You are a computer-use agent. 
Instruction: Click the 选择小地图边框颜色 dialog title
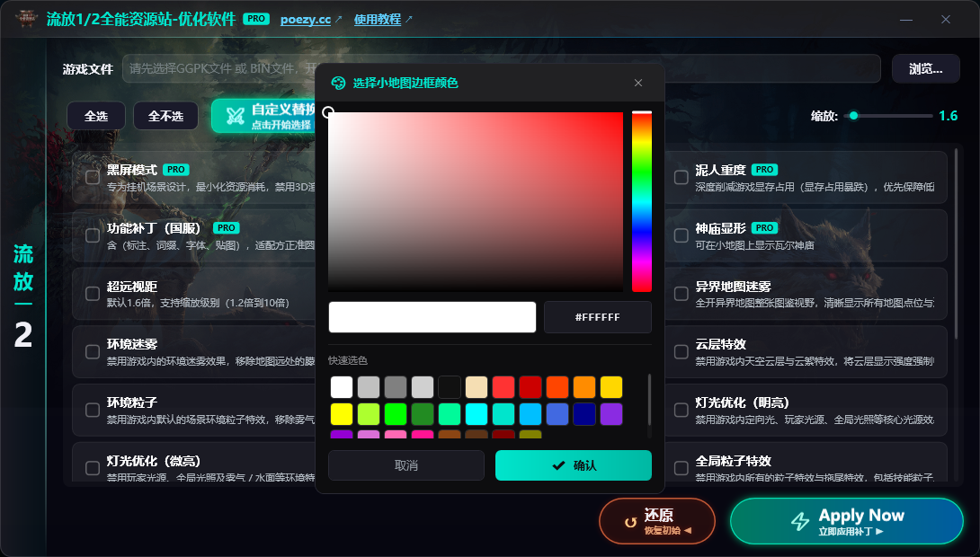point(405,83)
